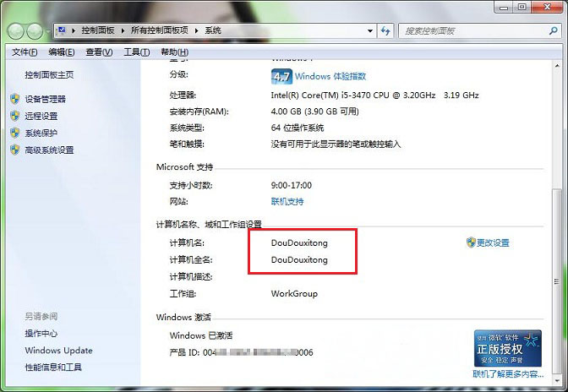568x392 pixels.
Task: Open the 文件(F) menu
Action: (25, 52)
